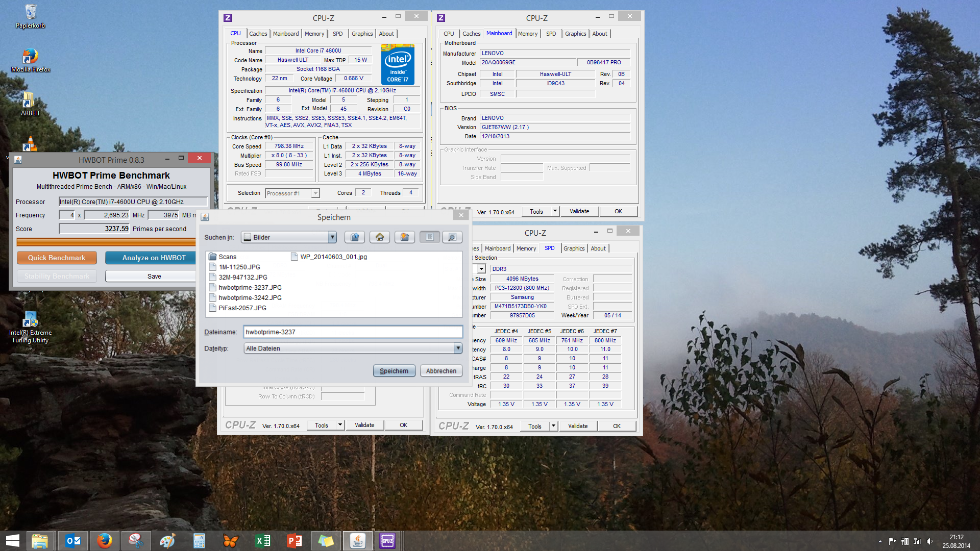
Task: Open Outlook from the taskbar
Action: coord(73,541)
